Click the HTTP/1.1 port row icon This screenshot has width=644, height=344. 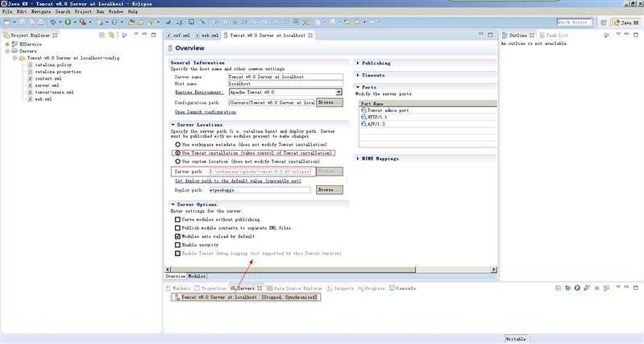364,117
